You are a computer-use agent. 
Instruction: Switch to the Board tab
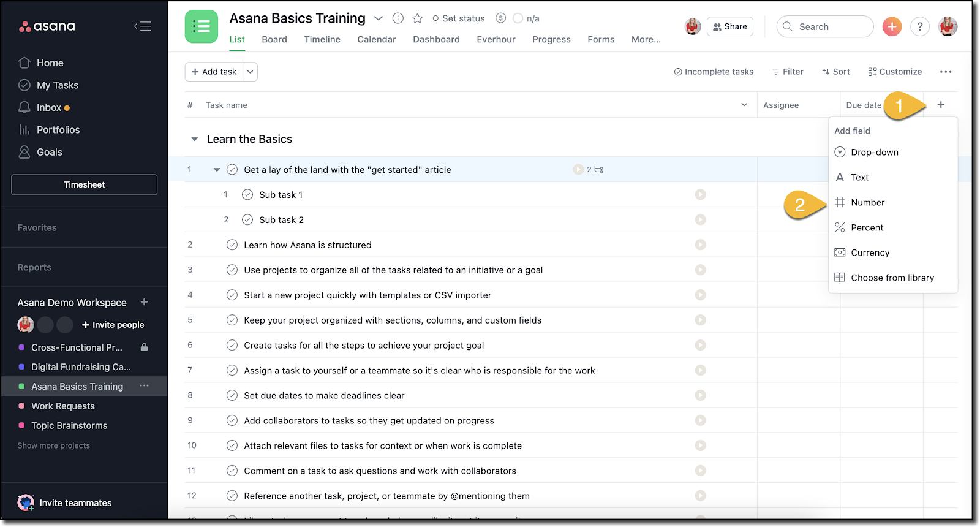click(274, 39)
